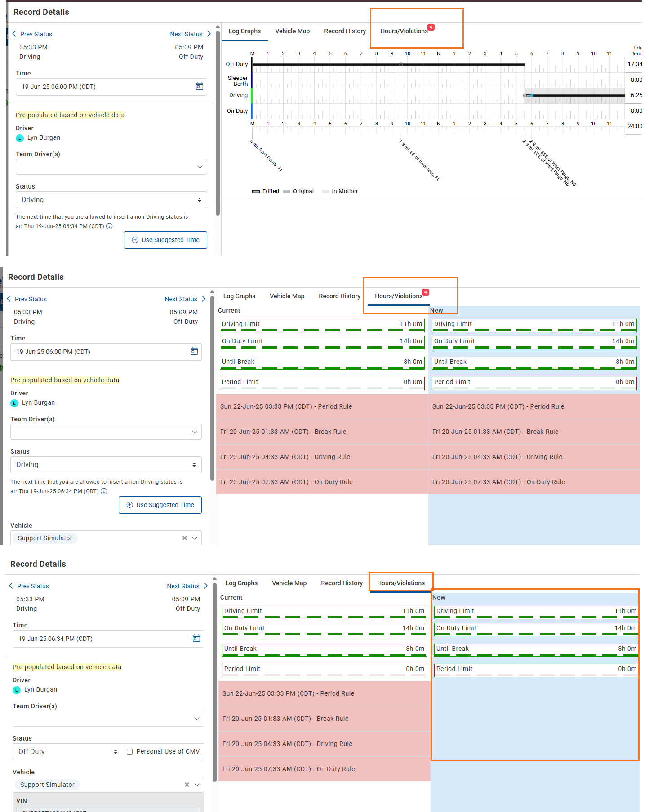649x812 pixels.
Task: Click the Time field showing 06:34 PM (CDT)
Action: (108, 639)
